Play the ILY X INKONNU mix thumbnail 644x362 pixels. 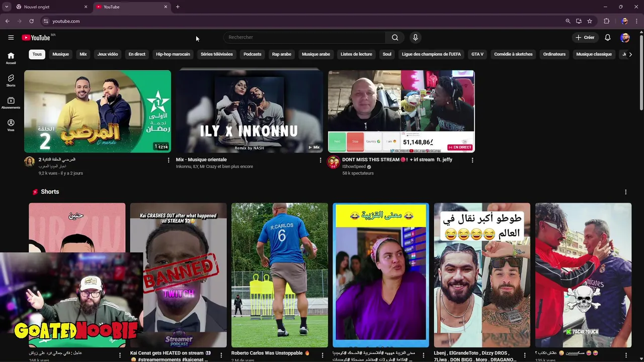pyautogui.click(x=249, y=111)
